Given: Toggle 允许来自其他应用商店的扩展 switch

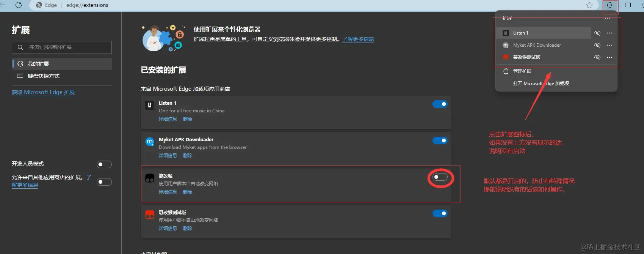Looking at the screenshot, I should [x=104, y=182].
